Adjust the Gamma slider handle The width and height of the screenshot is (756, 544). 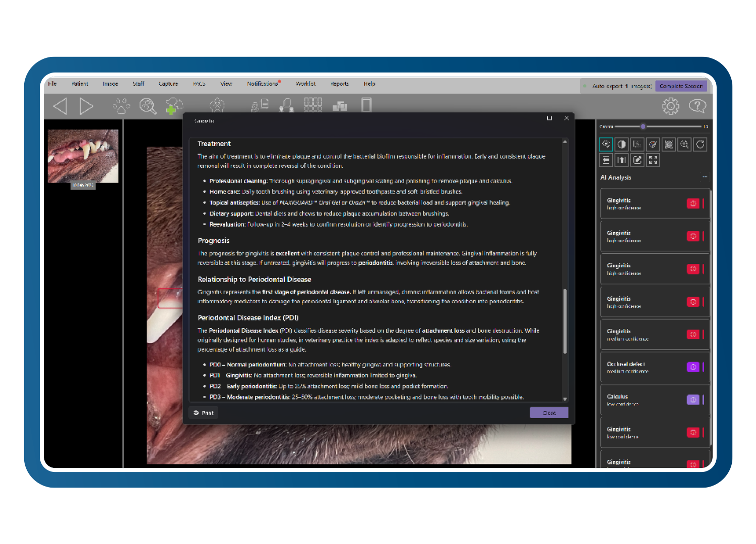point(643,126)
